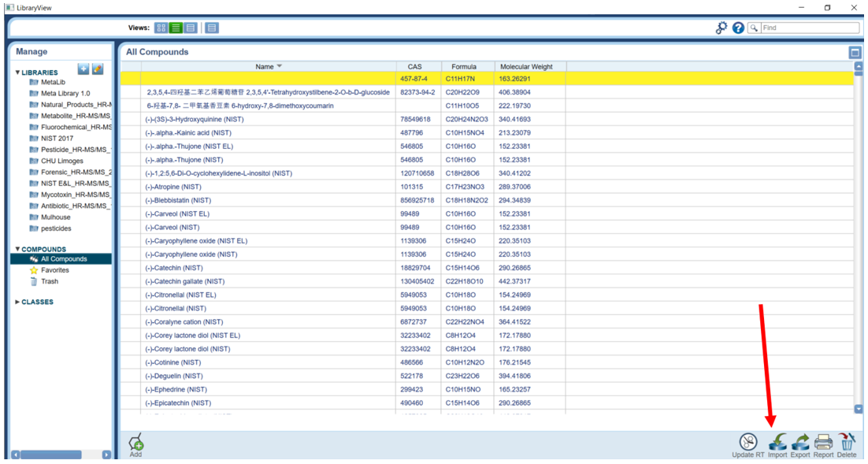Select All Compounds in tree
Screen dimensions: 868x464
(61, 258)
